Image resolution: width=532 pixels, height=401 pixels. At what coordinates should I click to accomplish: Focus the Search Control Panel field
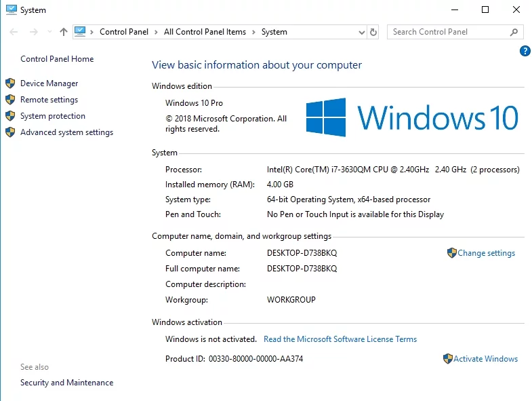pos(447,32)
